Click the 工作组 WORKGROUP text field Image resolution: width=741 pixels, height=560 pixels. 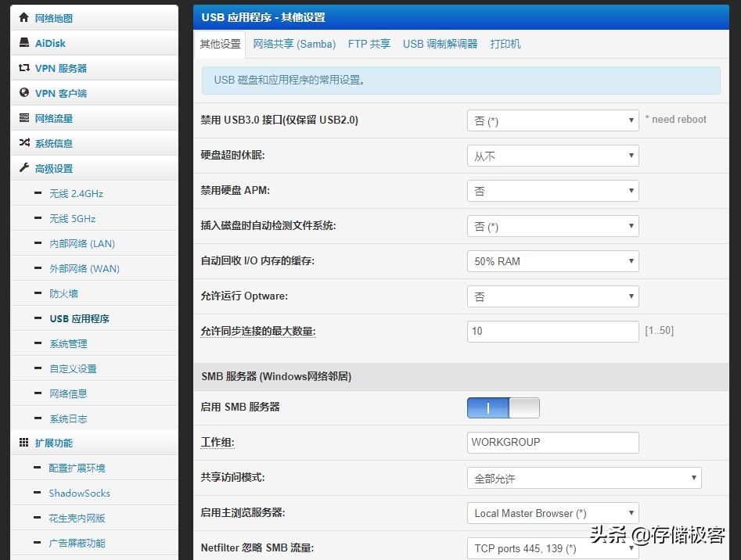552,442
